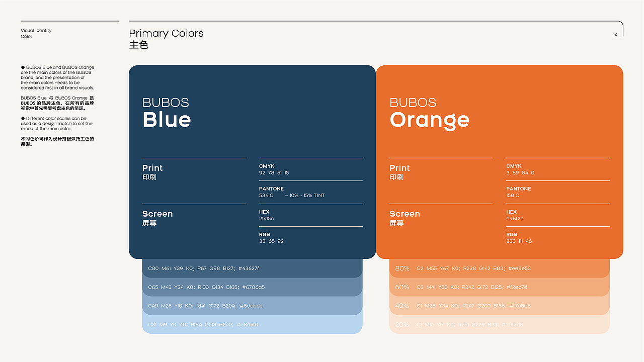Click the blue RGB value '33 65 92'
Viewport: 644px width, 362px height.
(272, 241)
